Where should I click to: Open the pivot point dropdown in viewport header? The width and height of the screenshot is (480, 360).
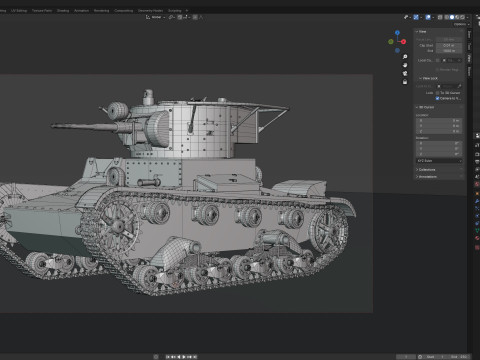coord(172,17)
